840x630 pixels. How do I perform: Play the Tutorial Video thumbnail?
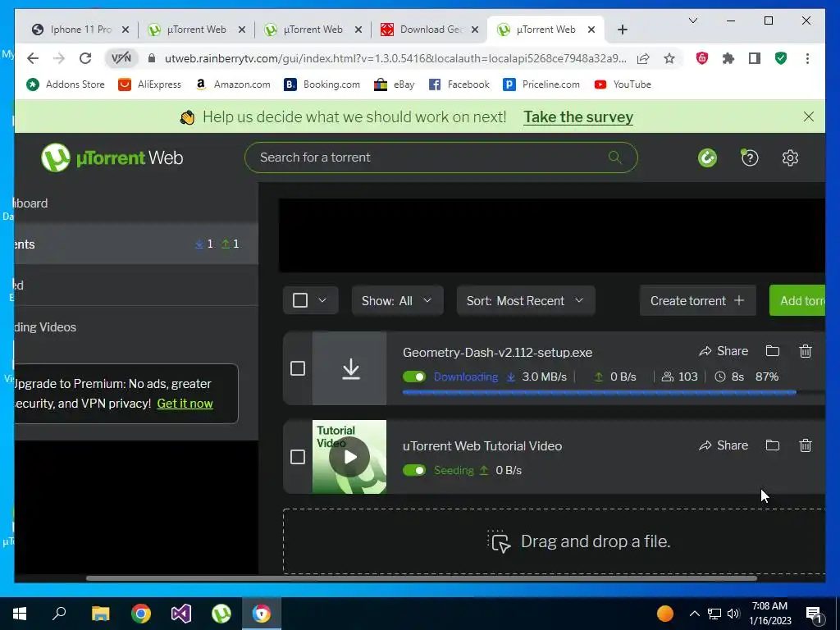[349, 457]
